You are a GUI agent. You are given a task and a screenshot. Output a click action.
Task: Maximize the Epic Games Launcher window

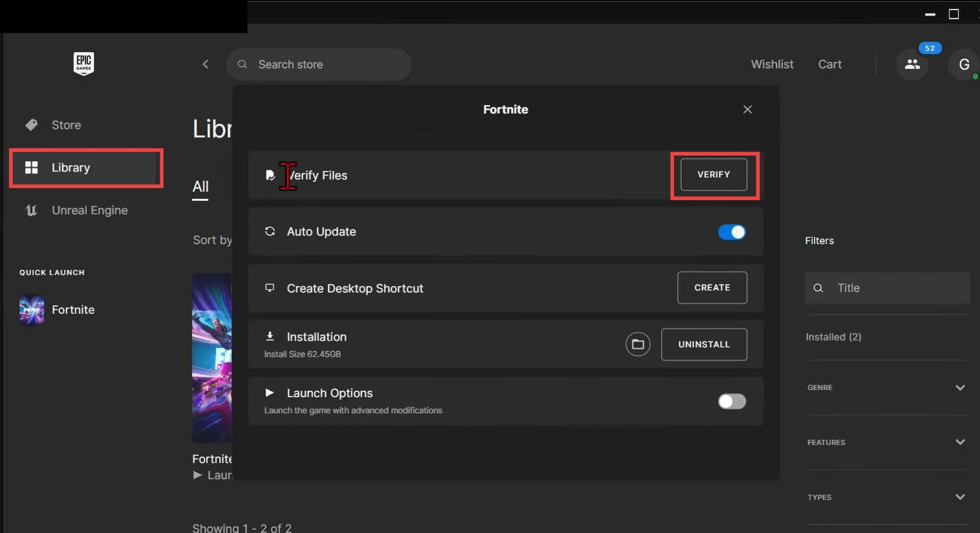coord(954,15)
